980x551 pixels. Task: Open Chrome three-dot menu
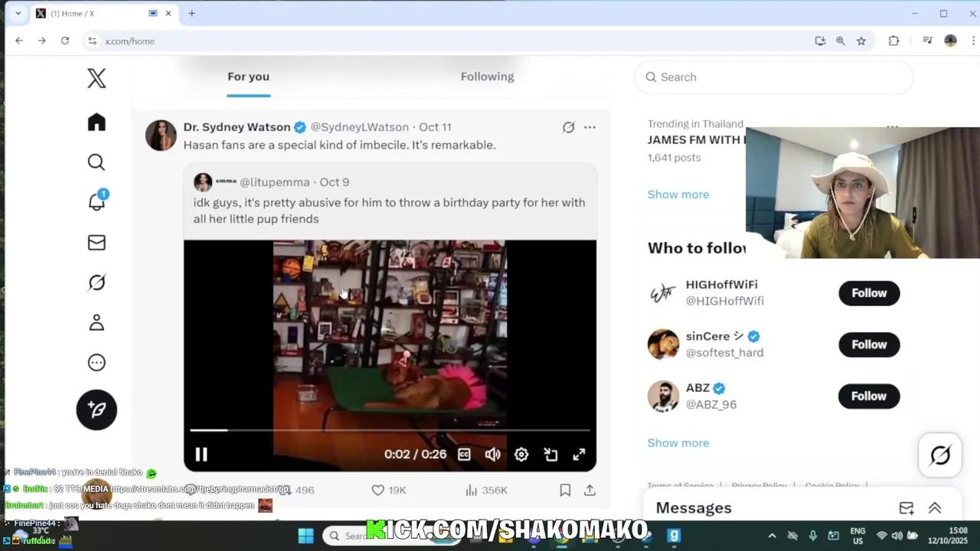[975, 41]
